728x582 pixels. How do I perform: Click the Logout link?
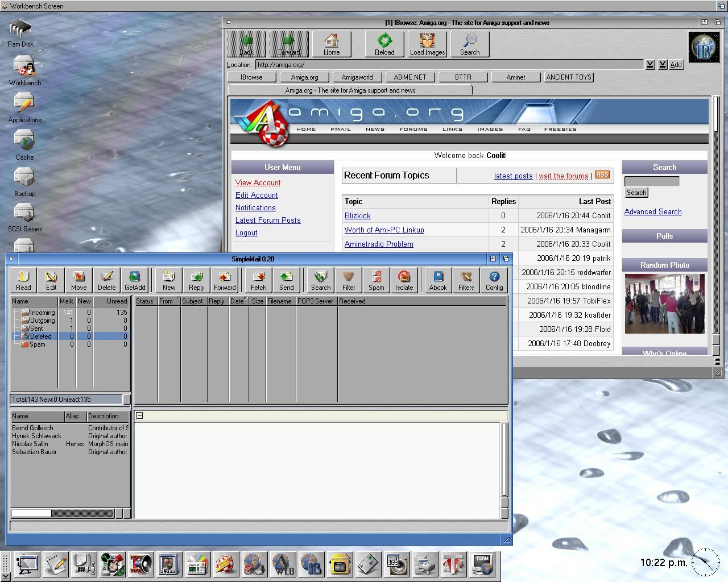pyautogui.click(x=246, y=233)
